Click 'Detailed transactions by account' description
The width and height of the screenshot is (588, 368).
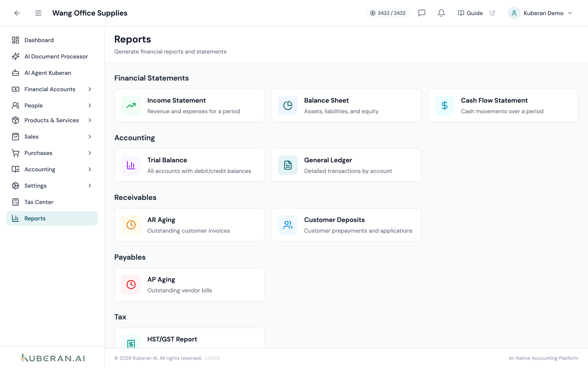[348, 171]
